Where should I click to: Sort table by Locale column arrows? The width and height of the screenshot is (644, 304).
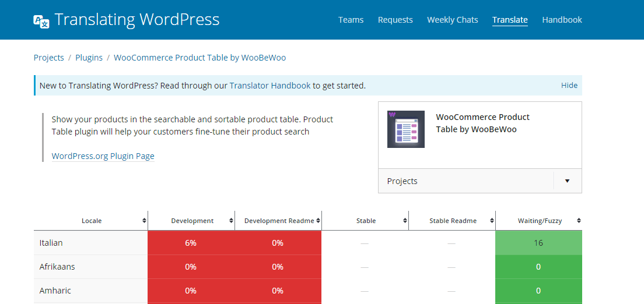(144, 221)
